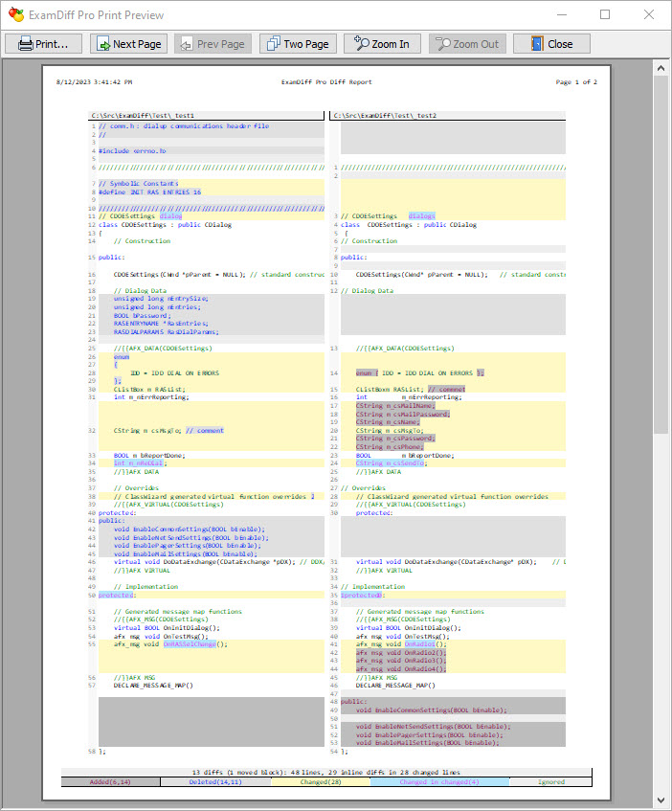Viewport: 672px width, 811px height.
Task: Click the "Page 1 of 2" text
Action: pyautogui.click(x=576, y=82)
